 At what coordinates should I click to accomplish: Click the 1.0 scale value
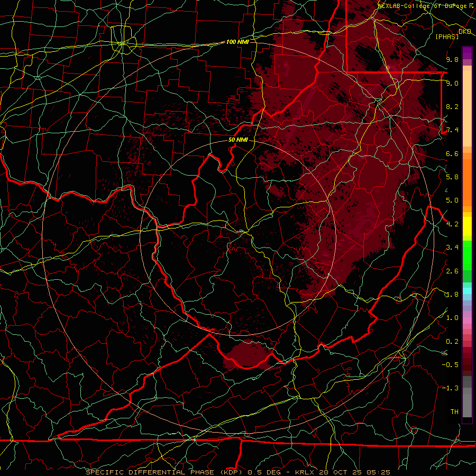coord(452,318)
